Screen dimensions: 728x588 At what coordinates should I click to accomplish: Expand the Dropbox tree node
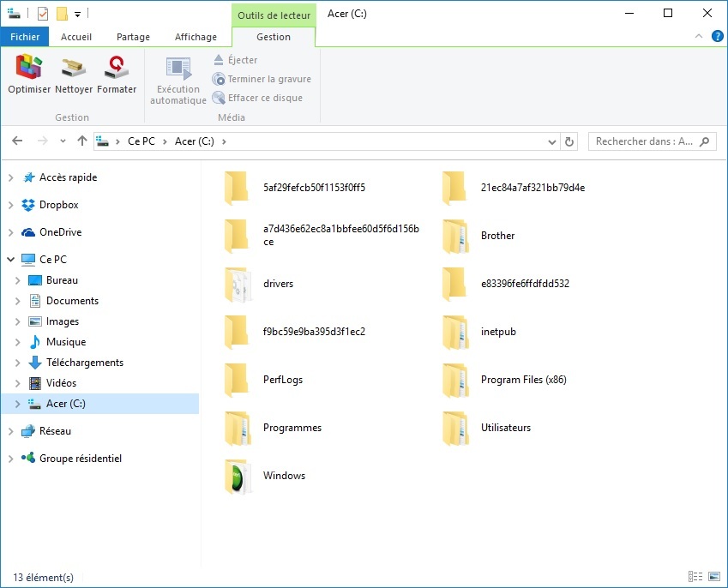pyautogui.click(x=10, y=205)
